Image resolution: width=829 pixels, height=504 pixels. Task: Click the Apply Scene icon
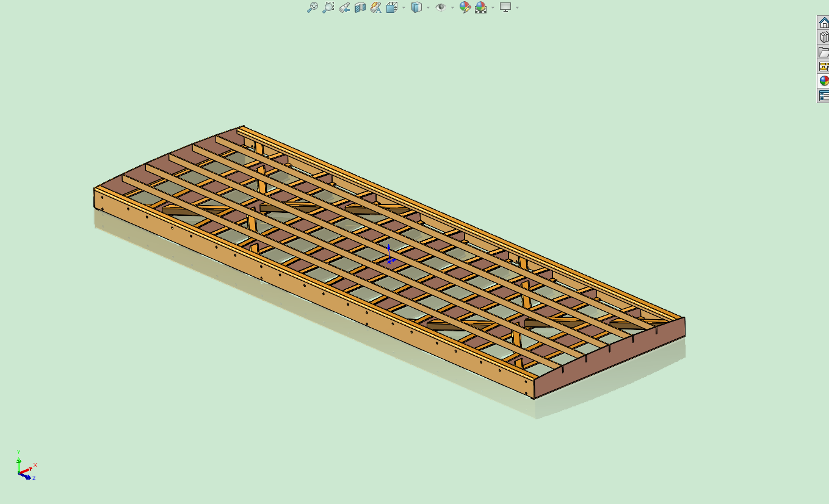(481, 7)
